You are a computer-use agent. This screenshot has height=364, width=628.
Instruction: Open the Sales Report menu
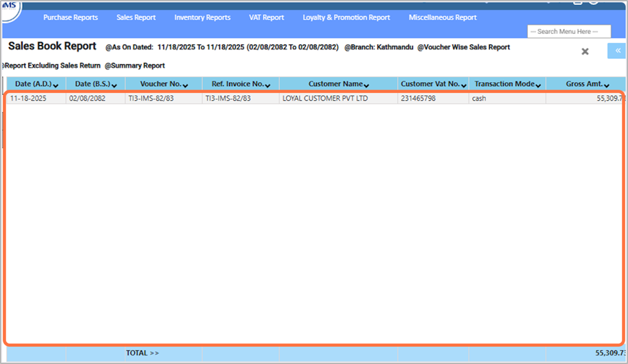coord(136,17)
